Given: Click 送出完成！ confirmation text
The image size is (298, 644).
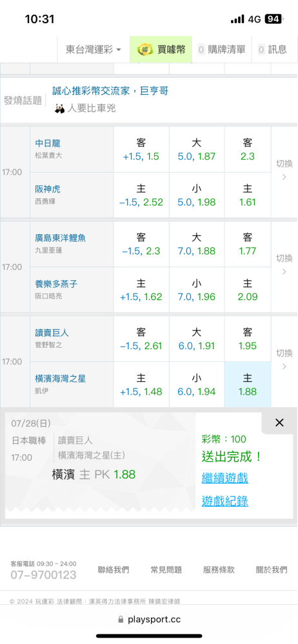Looking at the screenshot, I should (x=232, y=457).
